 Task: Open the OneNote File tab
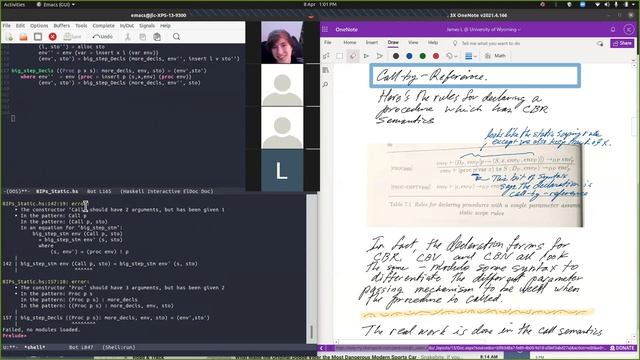pyautogui.click(x=328, y=42)
